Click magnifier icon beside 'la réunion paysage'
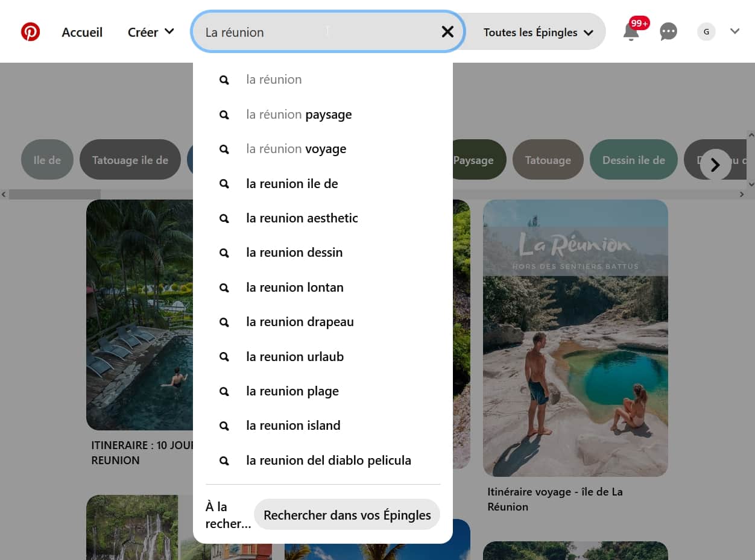Image resolution: width=755 pixels, height=560 pixels. 224,115
